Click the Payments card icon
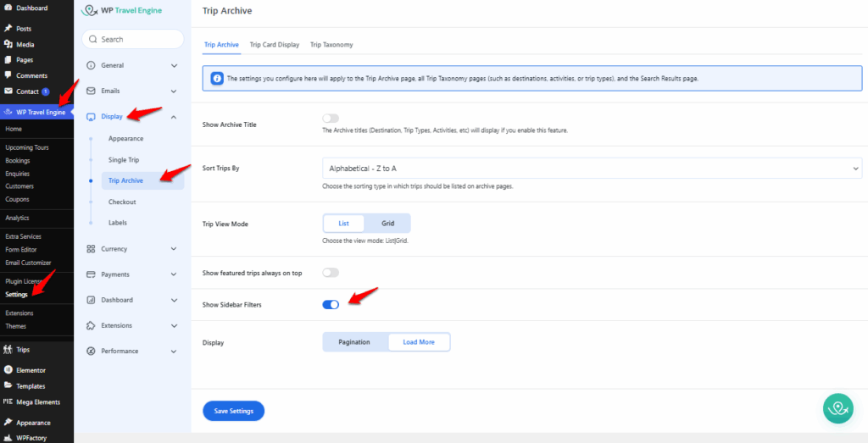The width and height of the screenshot is (868, 443). tap(92, 274)
